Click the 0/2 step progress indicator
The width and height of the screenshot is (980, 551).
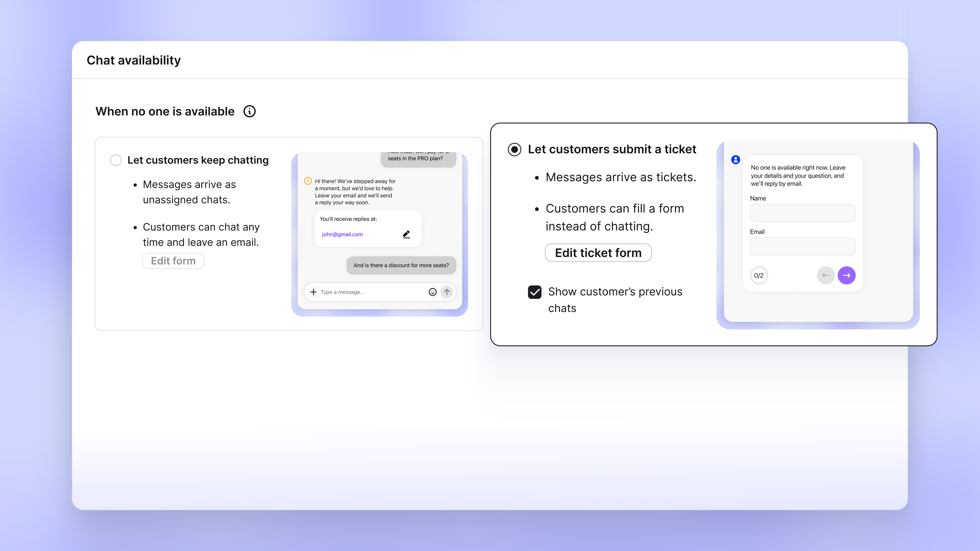click(x=759, y=275)
